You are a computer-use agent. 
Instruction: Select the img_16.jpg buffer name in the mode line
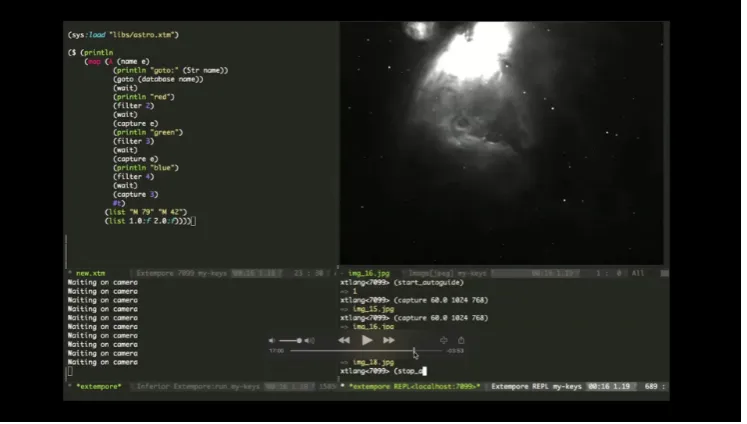tap(371, 275)
